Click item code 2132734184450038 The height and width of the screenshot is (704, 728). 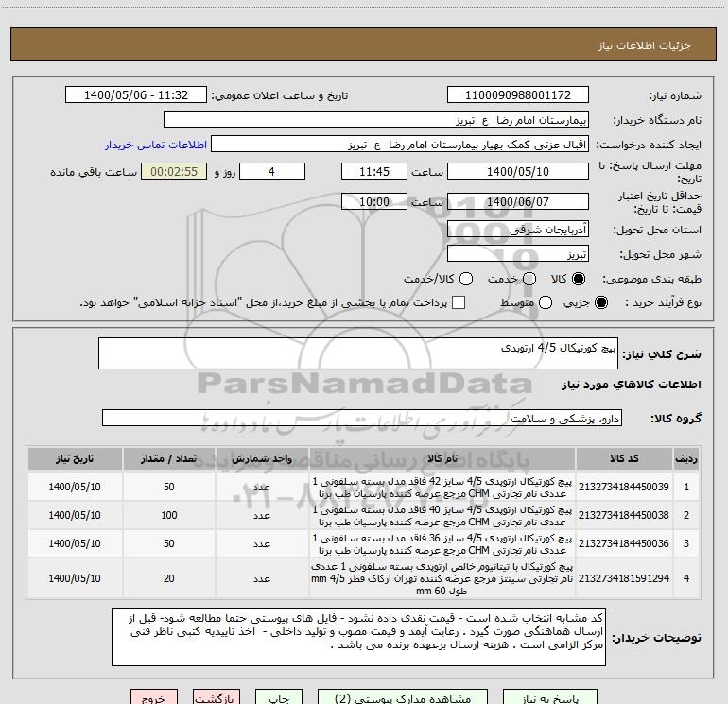pos(624,515)
